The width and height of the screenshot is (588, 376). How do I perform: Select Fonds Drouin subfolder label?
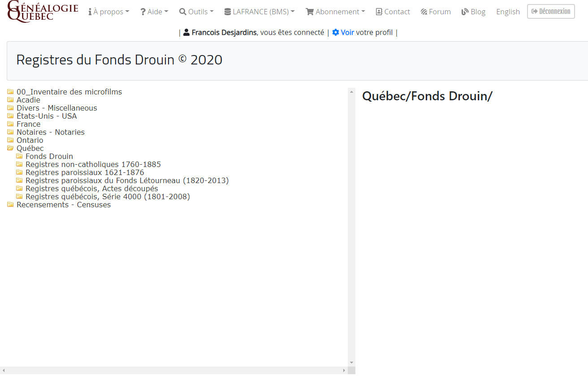coord(49,156)
